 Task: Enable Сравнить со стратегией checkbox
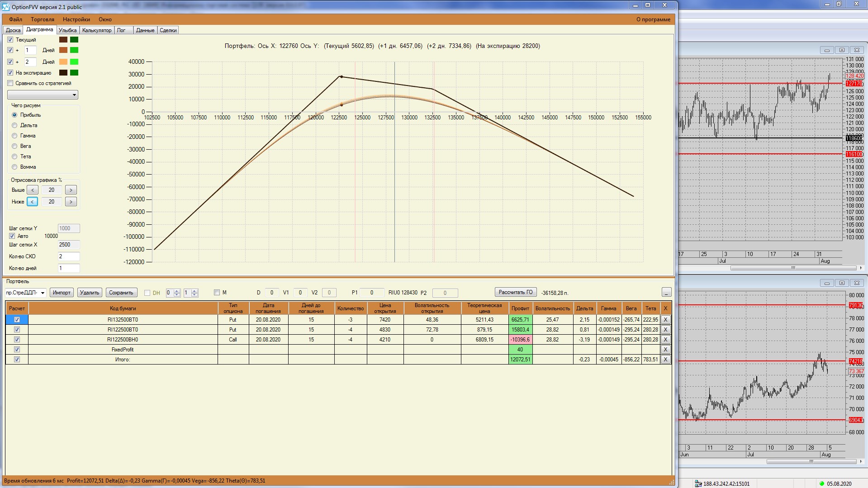10,83
